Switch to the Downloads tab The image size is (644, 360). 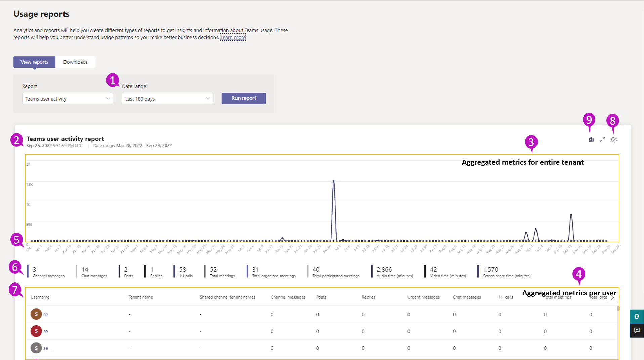(x=75, y=62)
